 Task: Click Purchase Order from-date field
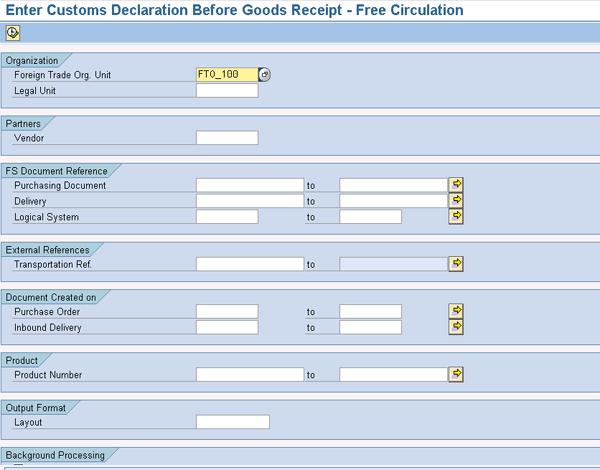pyautogui.click(x=227, y=312)
